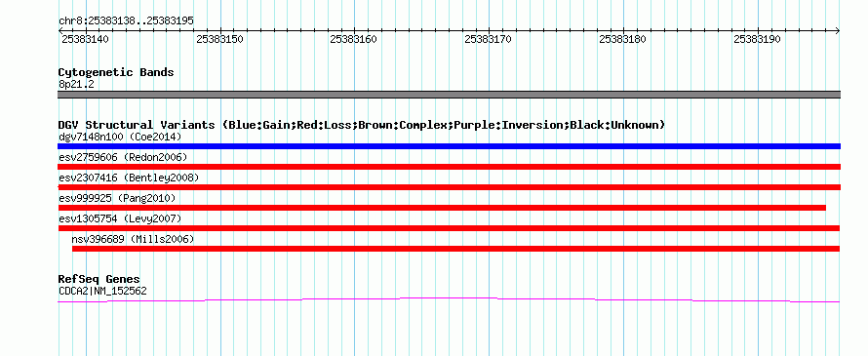Image resolution: width=868 pixels, height=356 pixels.
Task: Open the Cytogenetic Bands track heading
Action: point(116,72)
